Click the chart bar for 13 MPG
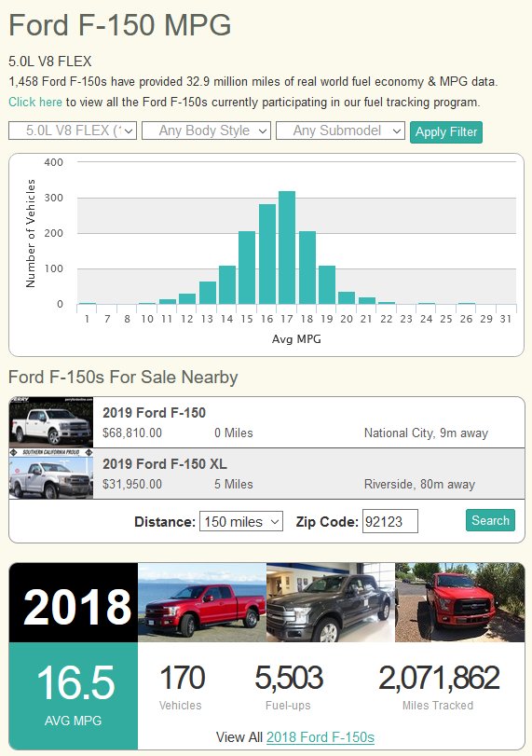Viewport: 532px width, 756px height. point(207,293)
